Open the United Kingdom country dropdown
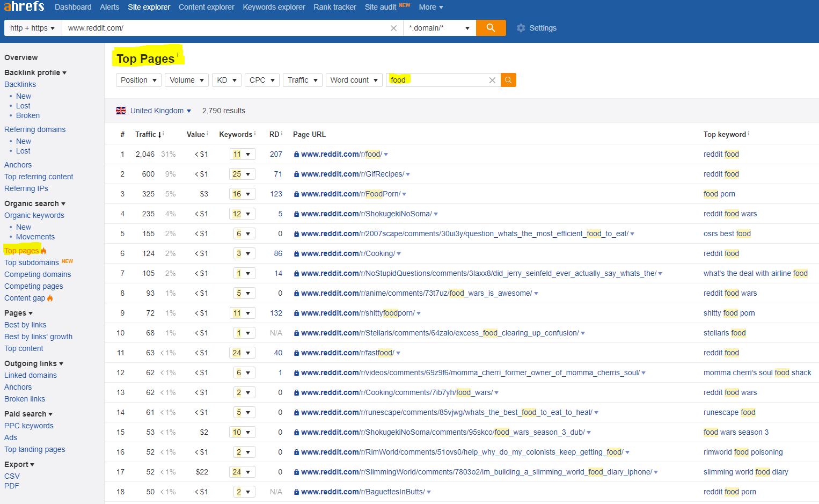 160,111
